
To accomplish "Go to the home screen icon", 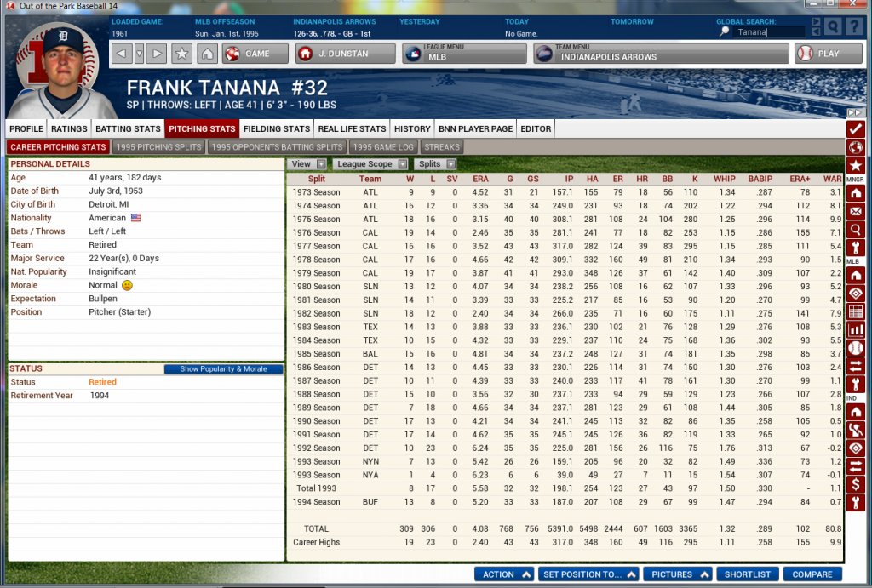I will click(207, 54).
